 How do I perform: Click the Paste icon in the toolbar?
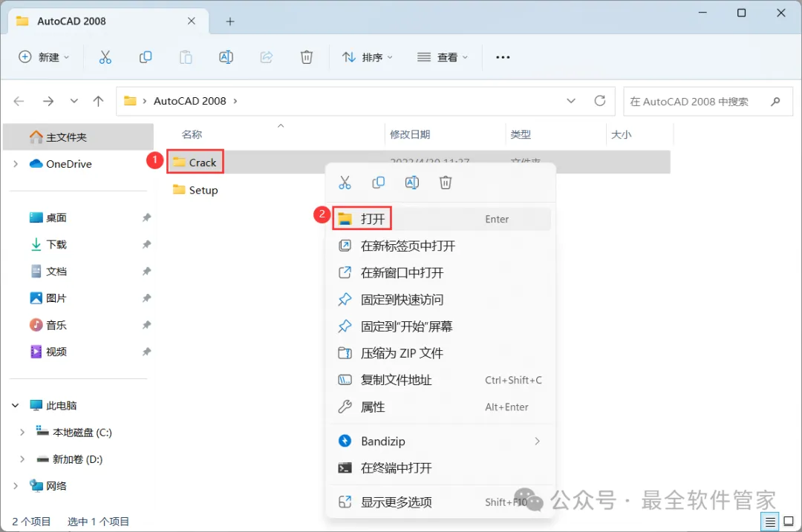click(186, 57)
